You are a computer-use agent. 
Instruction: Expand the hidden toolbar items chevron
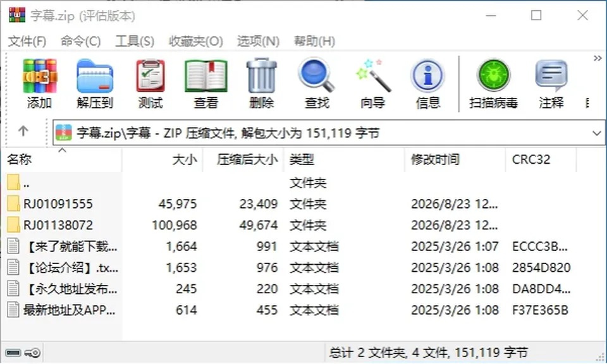pos(598,58)
